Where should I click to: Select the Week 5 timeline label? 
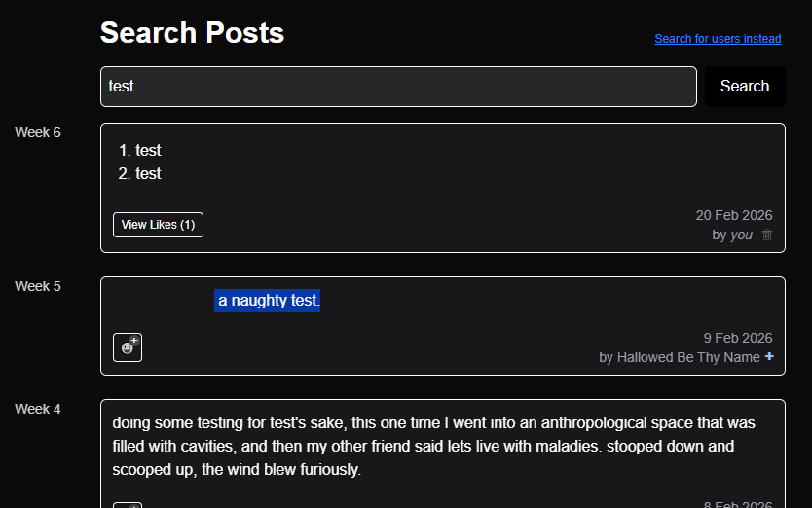[x=38, y=286]
